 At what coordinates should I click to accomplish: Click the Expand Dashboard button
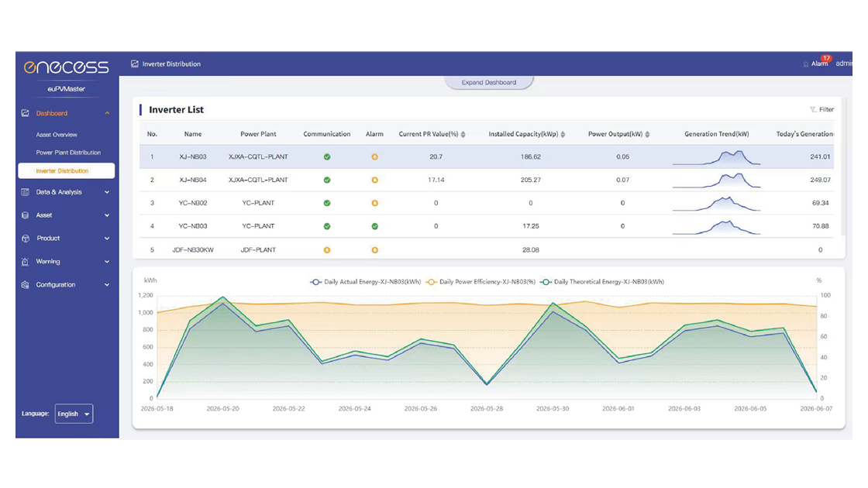tap(489, 82)
